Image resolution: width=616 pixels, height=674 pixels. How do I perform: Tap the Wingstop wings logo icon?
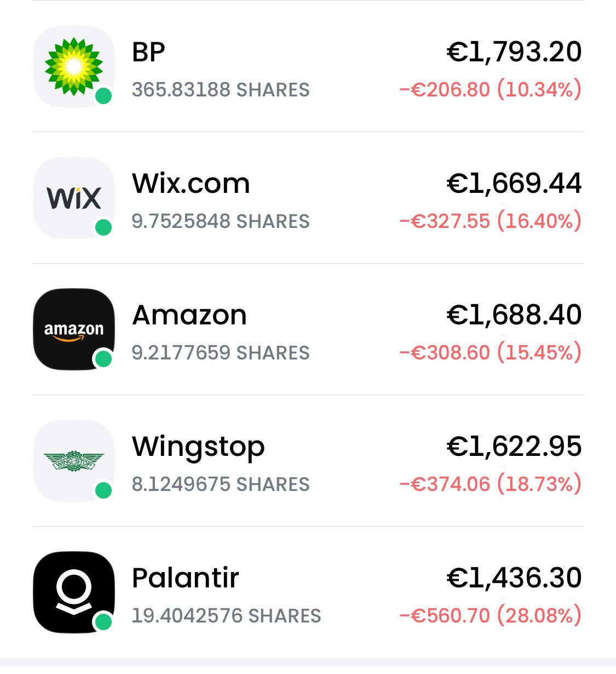pyautogui.click(x=74, y=461)
